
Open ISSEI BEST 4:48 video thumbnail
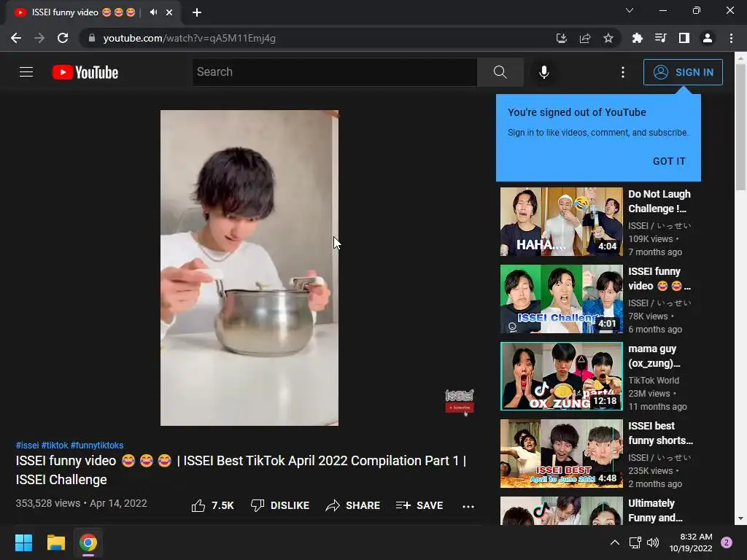coord(561,454)
